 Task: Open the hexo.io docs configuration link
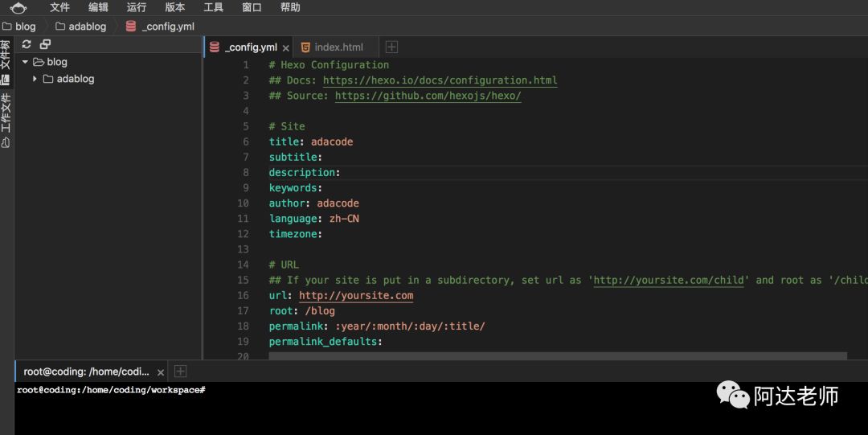pyautogui.click(x=440, y=80)
